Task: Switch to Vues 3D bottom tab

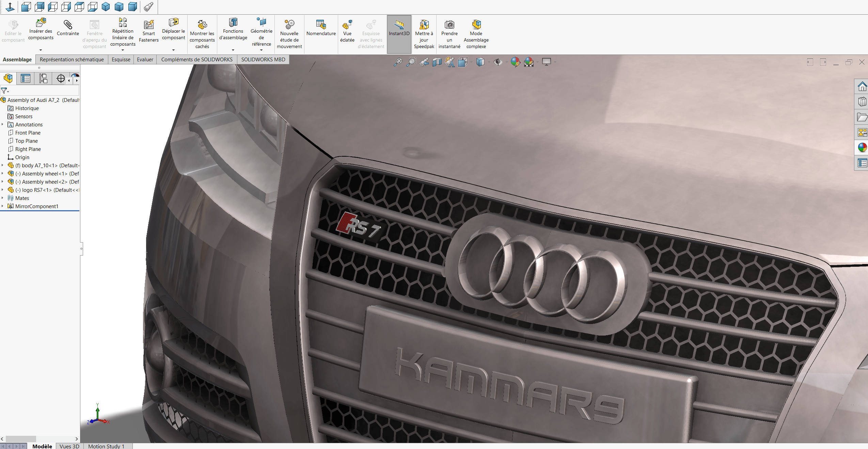Action: (69, 446)
